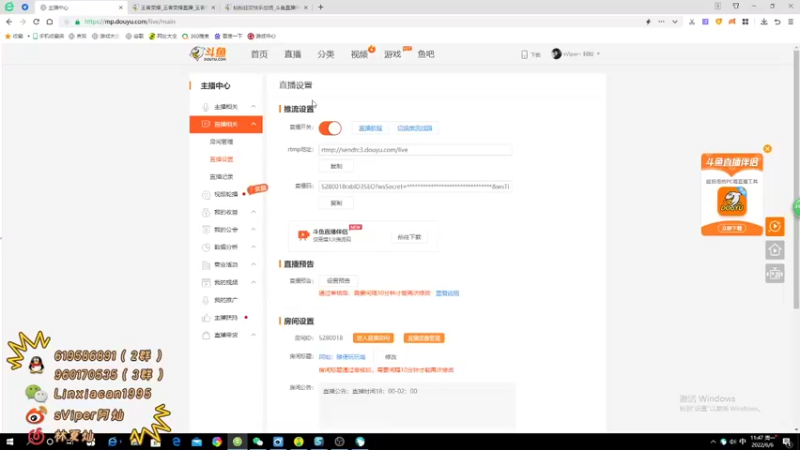
Task: Open WeChat from the taskbar
Action: pos(258,442)
